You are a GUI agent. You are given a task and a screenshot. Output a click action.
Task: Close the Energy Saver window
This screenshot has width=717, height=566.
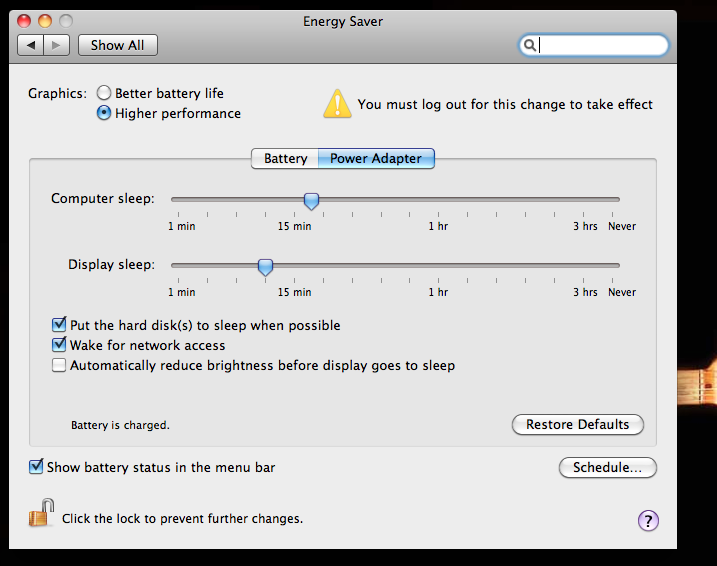click(x=24, y=21)
